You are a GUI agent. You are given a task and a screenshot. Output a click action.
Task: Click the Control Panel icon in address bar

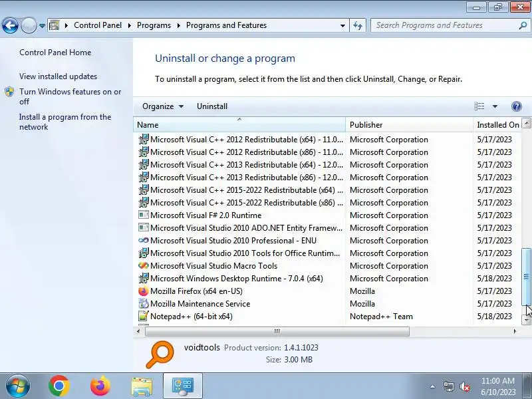coord(55,25)
